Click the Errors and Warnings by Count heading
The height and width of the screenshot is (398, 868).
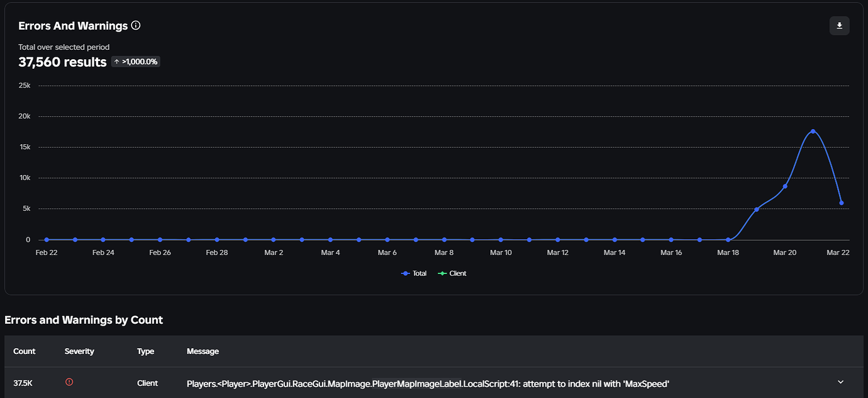(x=84, y=320)
